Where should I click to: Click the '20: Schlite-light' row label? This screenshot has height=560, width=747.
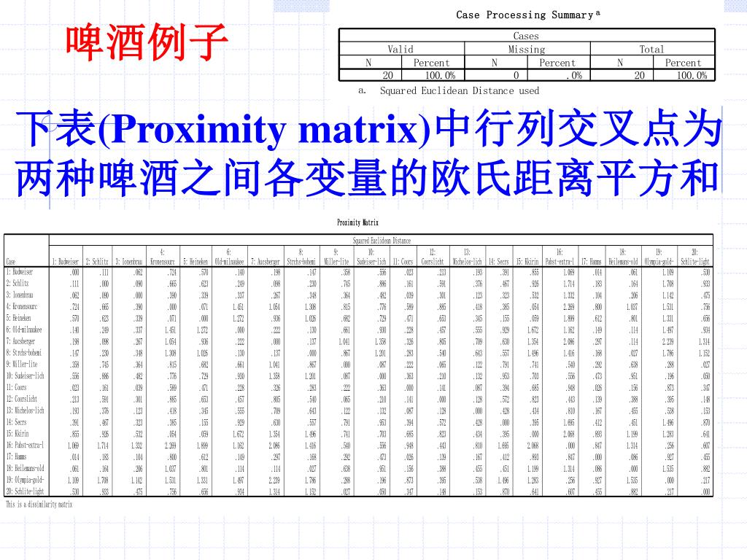[x=25, y=491]
